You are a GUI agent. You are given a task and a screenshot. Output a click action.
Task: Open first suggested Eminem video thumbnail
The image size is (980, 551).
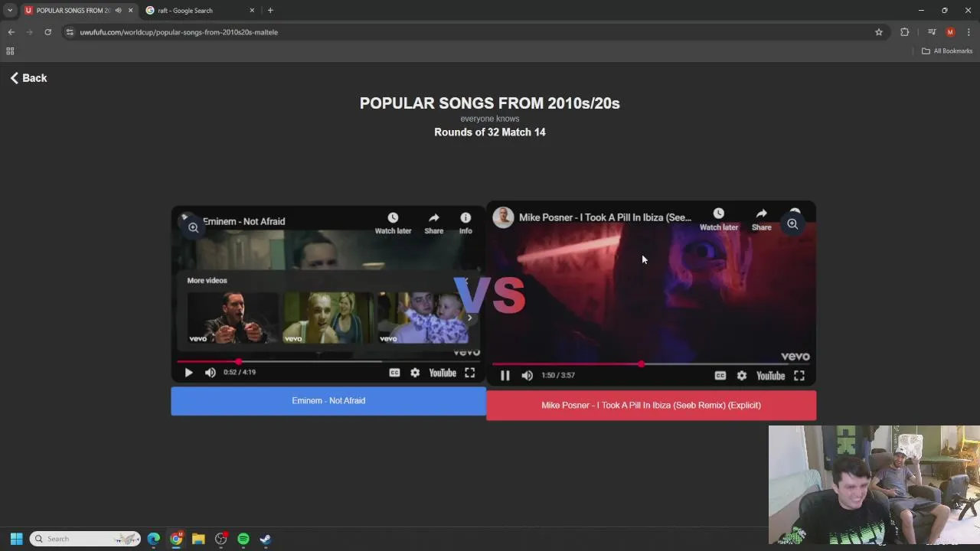pyautogui.click(x=233, y=318)
